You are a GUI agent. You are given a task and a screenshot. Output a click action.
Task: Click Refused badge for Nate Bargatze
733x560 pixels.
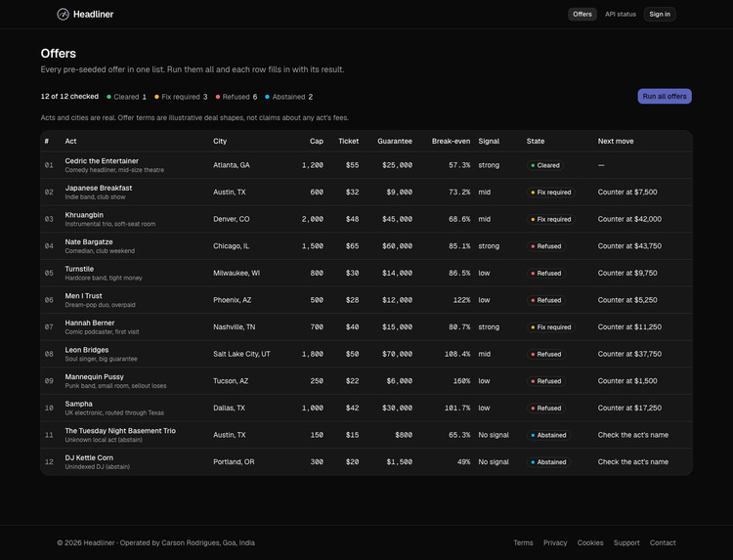[546, 246]
